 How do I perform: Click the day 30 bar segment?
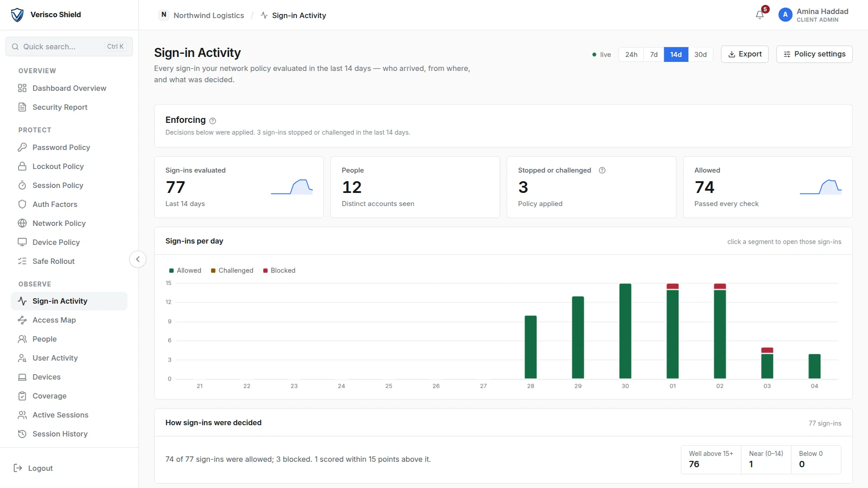click(625, 331)
